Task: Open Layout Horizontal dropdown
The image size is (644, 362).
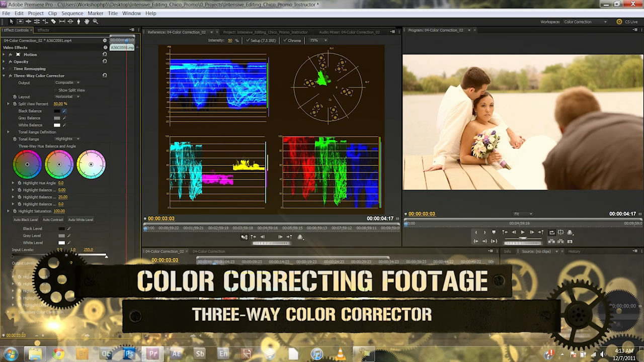Action: [x=67, y=97]
